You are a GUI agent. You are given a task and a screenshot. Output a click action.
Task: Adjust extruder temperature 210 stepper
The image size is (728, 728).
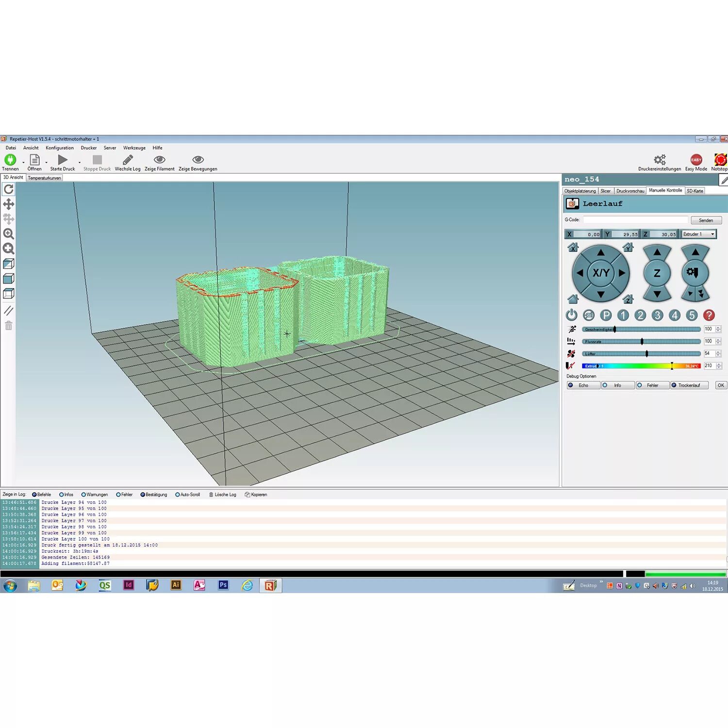(718, 366)
